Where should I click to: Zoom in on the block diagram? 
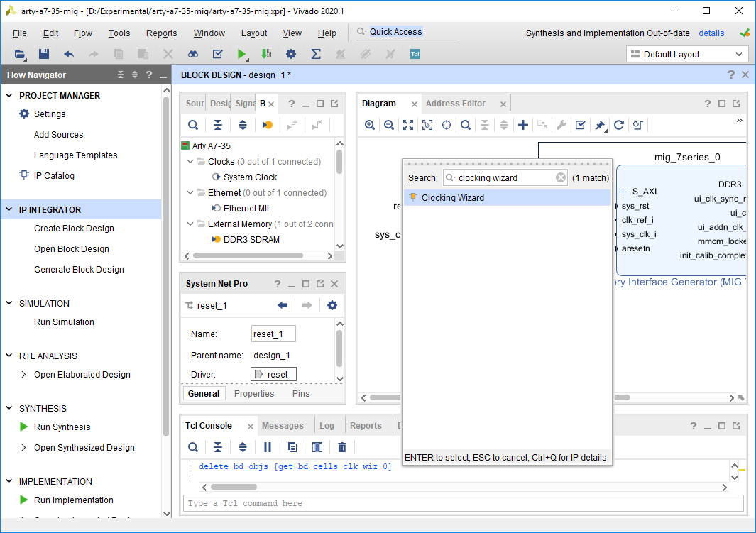[370, 126]
